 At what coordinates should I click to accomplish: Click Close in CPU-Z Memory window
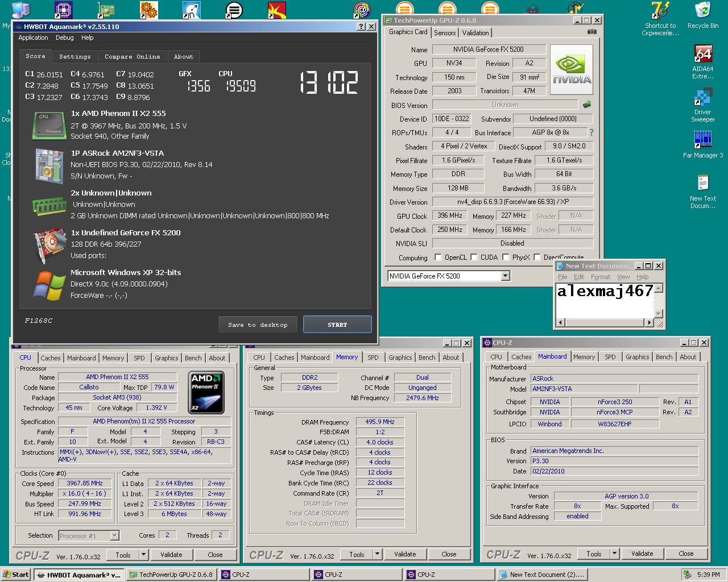click(x=449, y=554)
